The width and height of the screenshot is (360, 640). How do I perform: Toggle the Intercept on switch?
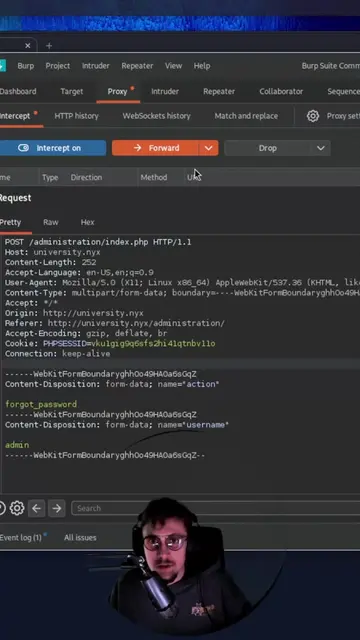52,148
